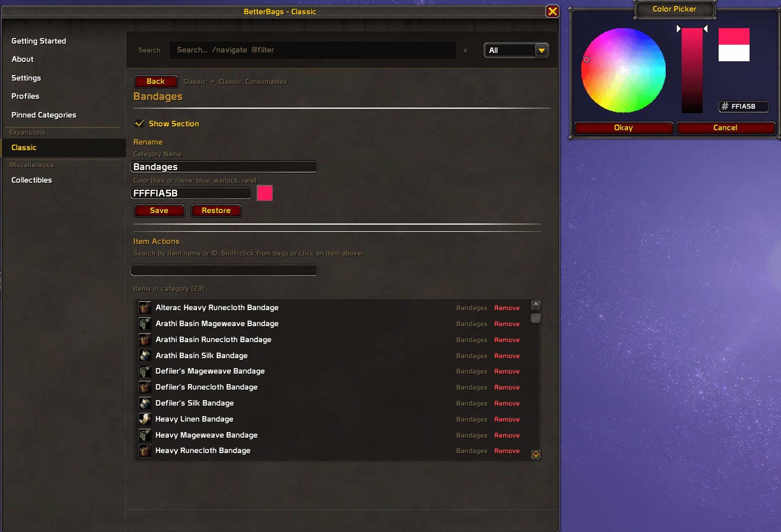The image size is (781, 532).
Task: Click the Arathi Basin Runecloth Bandage icon
Action: (145, 340)
